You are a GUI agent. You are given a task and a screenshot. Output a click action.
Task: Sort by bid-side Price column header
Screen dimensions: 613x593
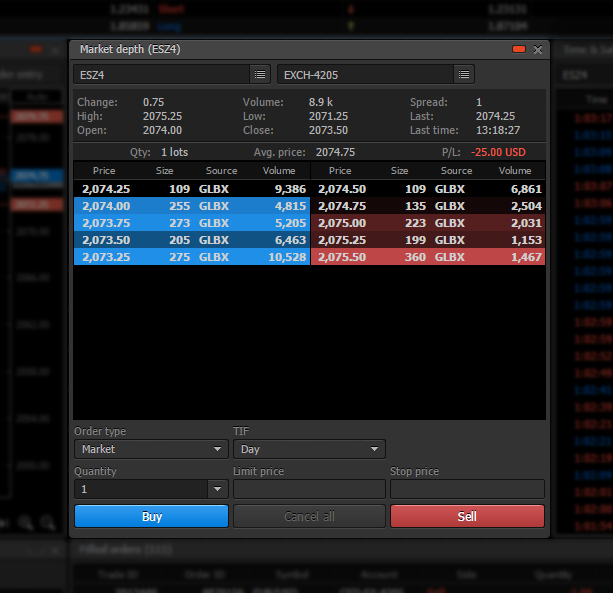coord(104,171)
